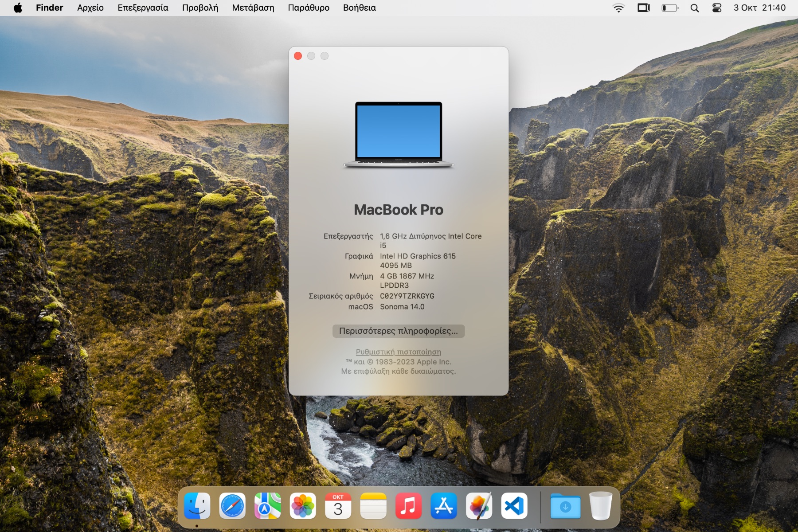Open the Επεξεργασία menu

click(143, 8)
